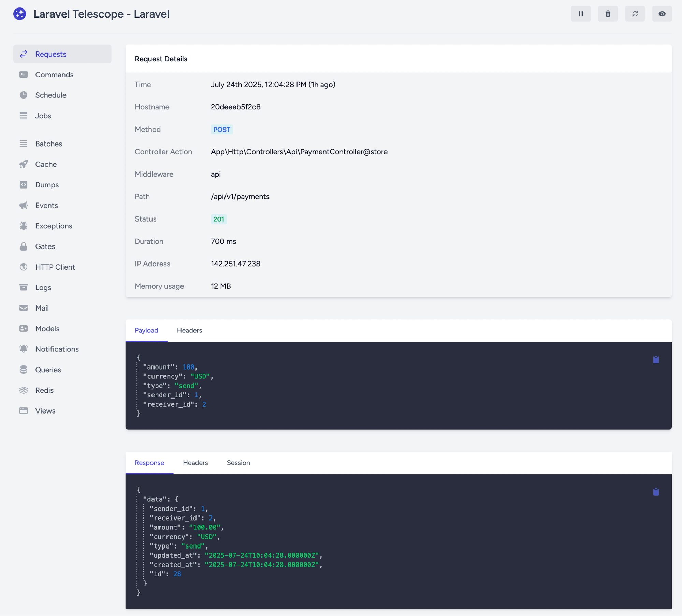Click the POST method badge
The width and height of the screenshot is (682, 616).
click(221, 130)
